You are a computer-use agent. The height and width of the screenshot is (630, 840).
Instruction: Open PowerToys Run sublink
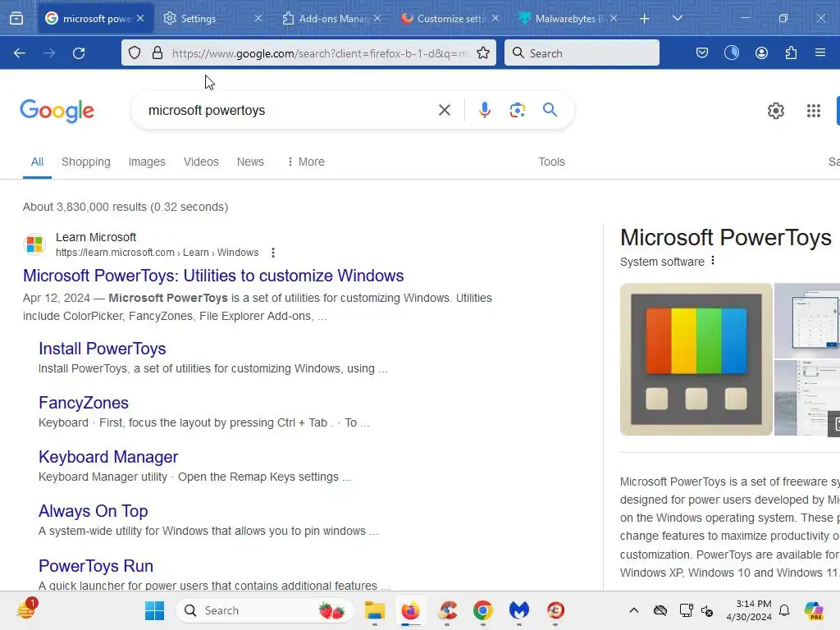pos(96,566)
